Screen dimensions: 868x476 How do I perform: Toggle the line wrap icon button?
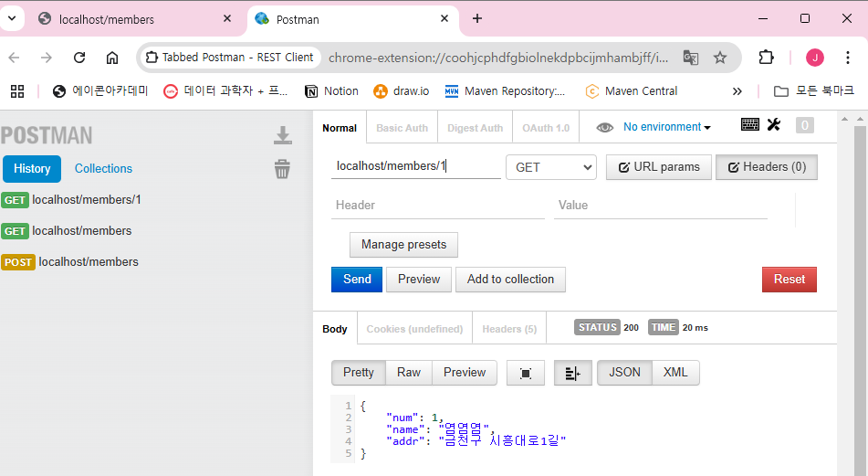[573, 373]
